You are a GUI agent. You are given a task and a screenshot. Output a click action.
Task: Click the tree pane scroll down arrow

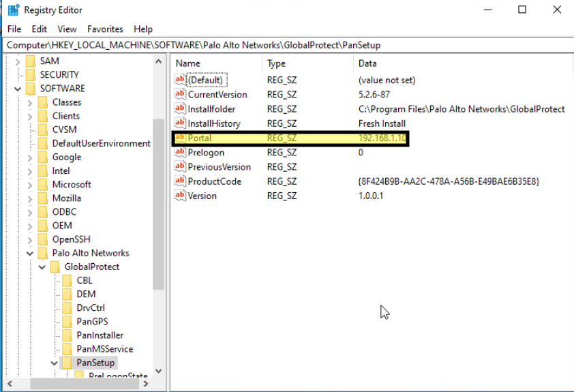coord(159,371)
